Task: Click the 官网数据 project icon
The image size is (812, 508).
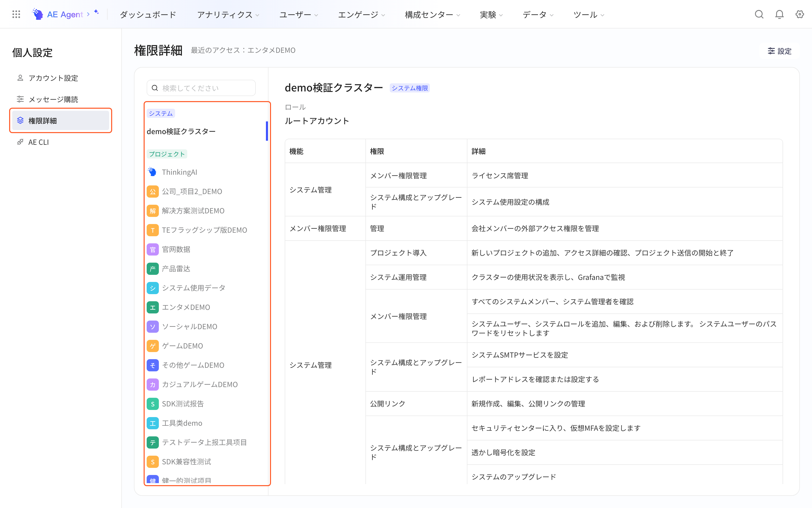Action: point(152,249)
